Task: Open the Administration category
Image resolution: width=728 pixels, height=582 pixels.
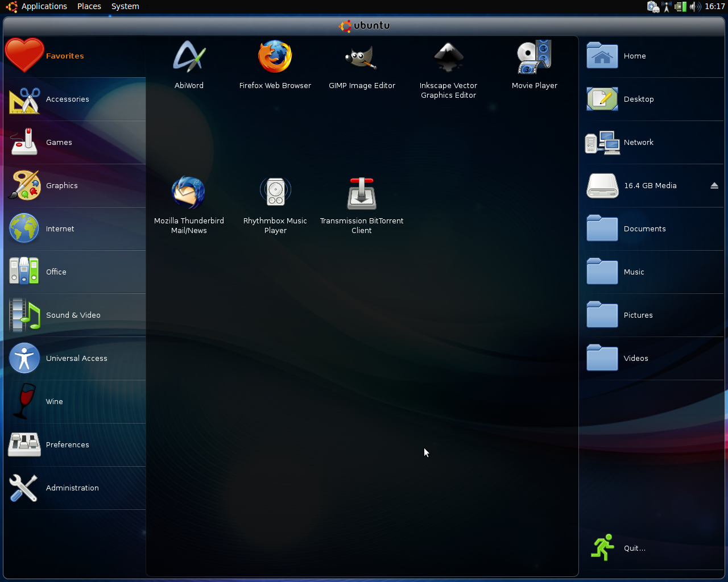Action: pos(75,488)
